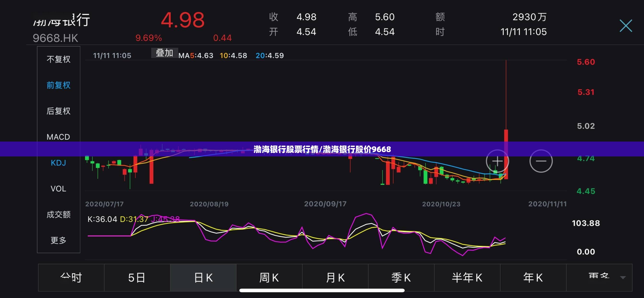The image size is (644, 298).
Task: Open the 5日 chart tab
Action: coord(137,277)
